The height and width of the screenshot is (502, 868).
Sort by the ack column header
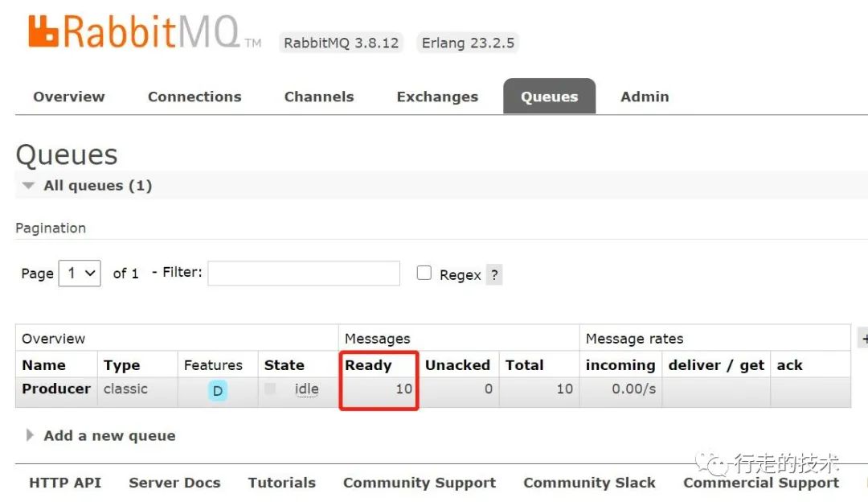(x=789, y=365)
